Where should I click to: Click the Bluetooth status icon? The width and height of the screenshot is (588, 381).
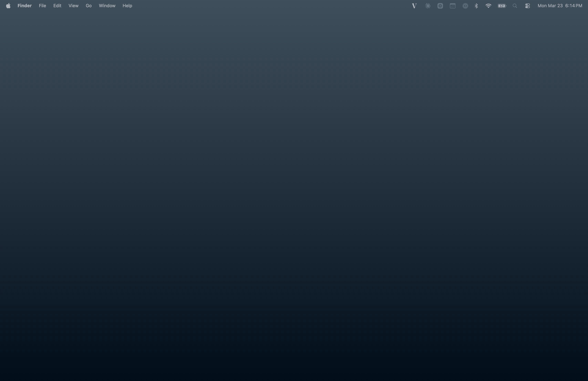pyautogui.click(x=476, y=6)
